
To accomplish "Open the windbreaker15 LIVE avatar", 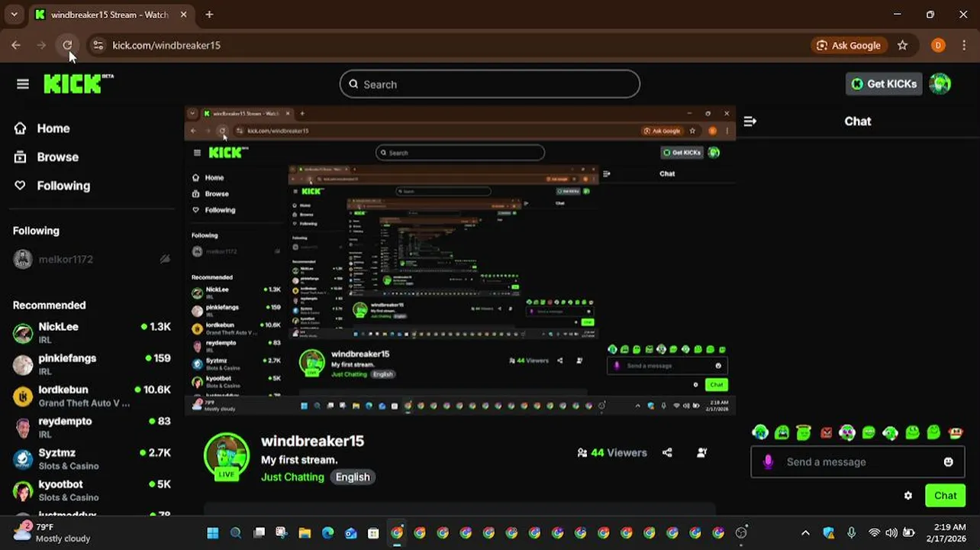I will click(227, 457).
